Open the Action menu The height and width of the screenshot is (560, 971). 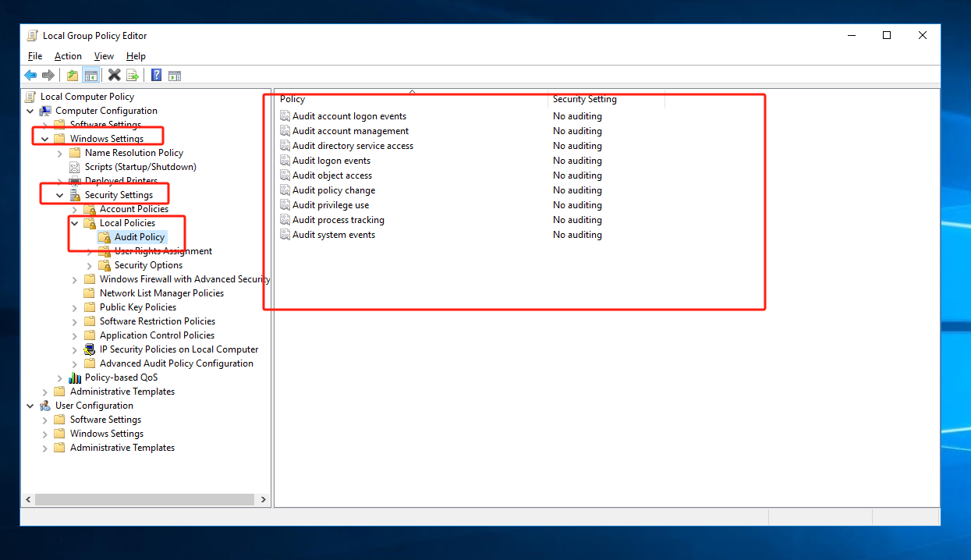click(x=68, y=56)
